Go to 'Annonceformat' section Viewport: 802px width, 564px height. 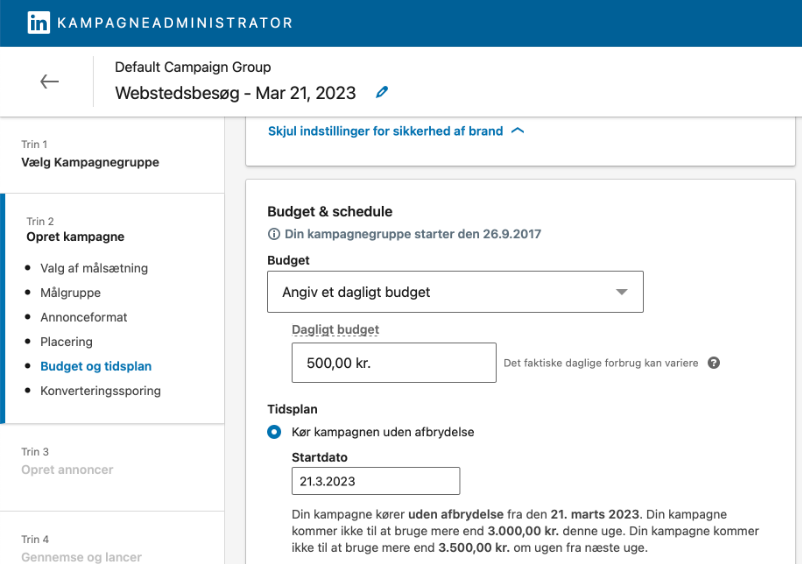(x=84, y=317)
